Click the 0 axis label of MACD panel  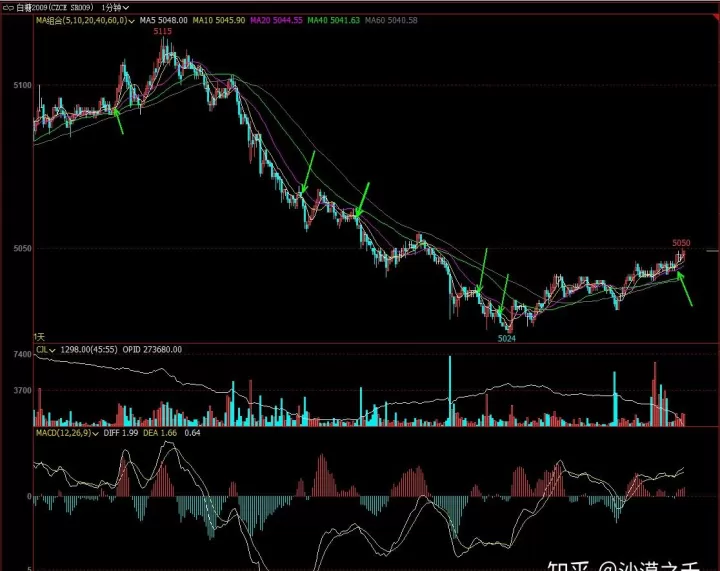(x=29, y=496)
